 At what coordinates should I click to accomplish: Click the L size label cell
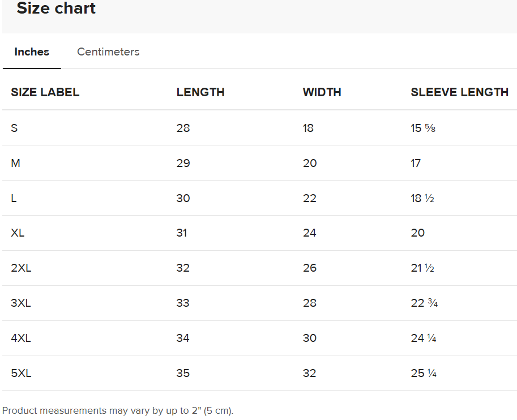pyautogui.click(x=14, y=198)
